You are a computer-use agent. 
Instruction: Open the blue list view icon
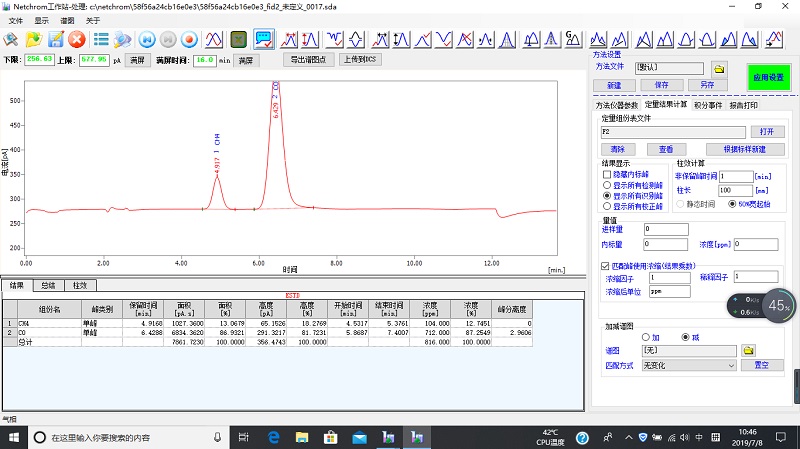(x=101, y=39)
